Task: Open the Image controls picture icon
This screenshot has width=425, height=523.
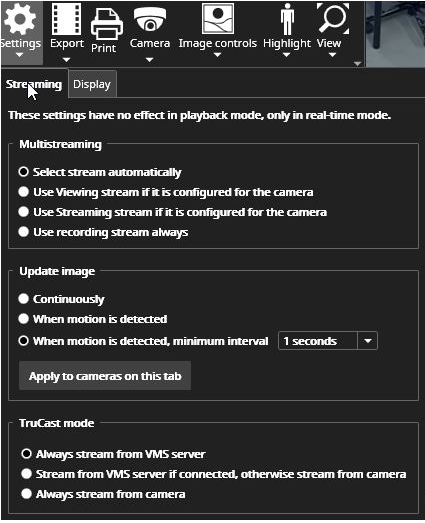Action: pos(218,19)
